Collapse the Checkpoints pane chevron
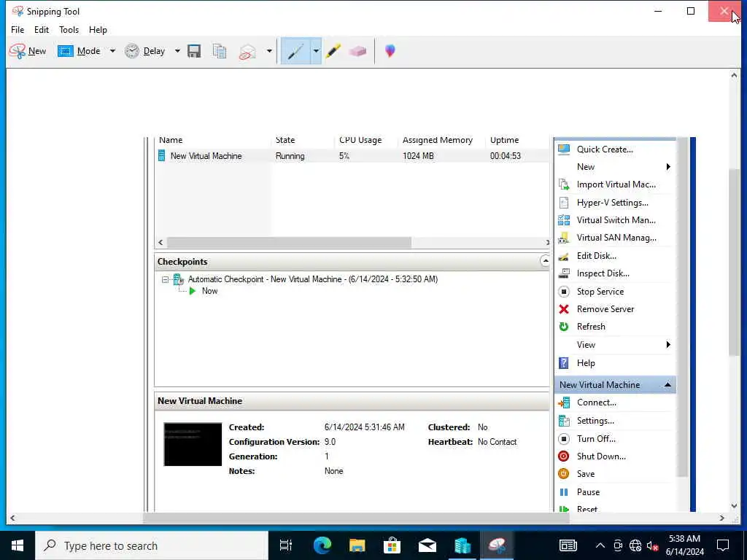This screenshot has height=560, width=747. [545, 261]
